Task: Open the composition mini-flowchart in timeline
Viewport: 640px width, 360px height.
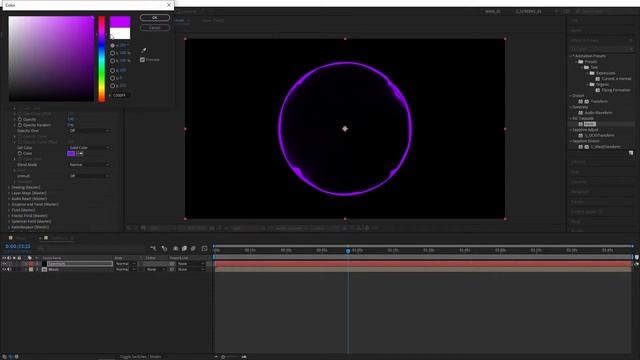Action: coord(153,248)
